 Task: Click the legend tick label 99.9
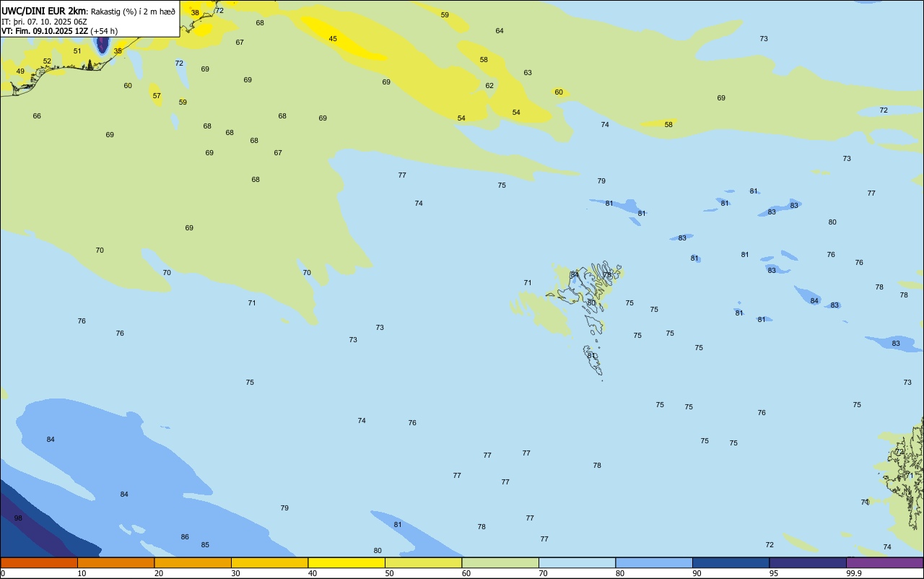point(854,573)
